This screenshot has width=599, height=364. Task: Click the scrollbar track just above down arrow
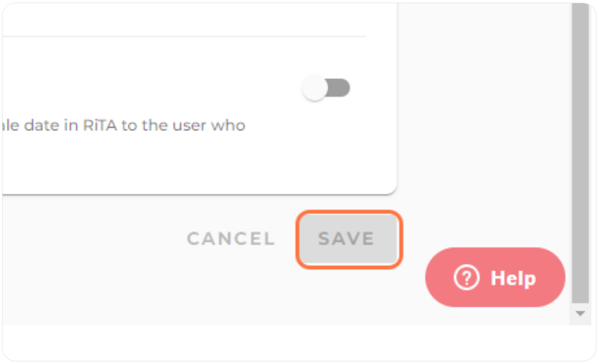(580, 306)
